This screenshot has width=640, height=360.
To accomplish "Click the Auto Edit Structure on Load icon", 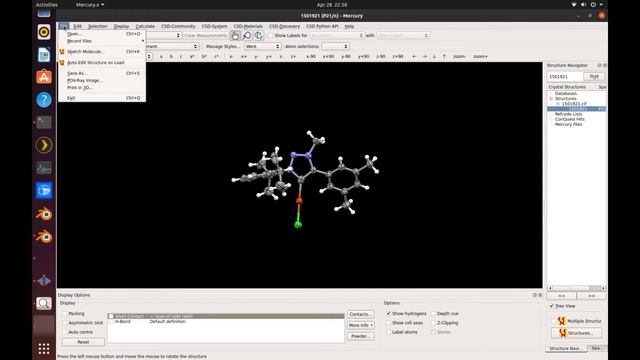I will click(x=62, y=63).
